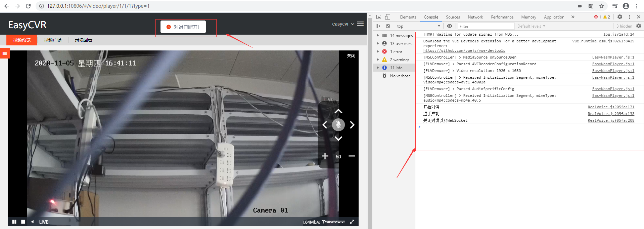Stop the video playback
The image size is (644, 229).
(23, 222)
